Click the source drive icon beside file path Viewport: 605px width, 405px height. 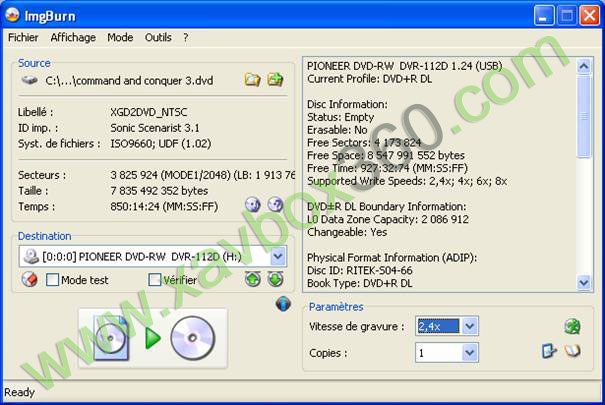(x=29, y=80)
